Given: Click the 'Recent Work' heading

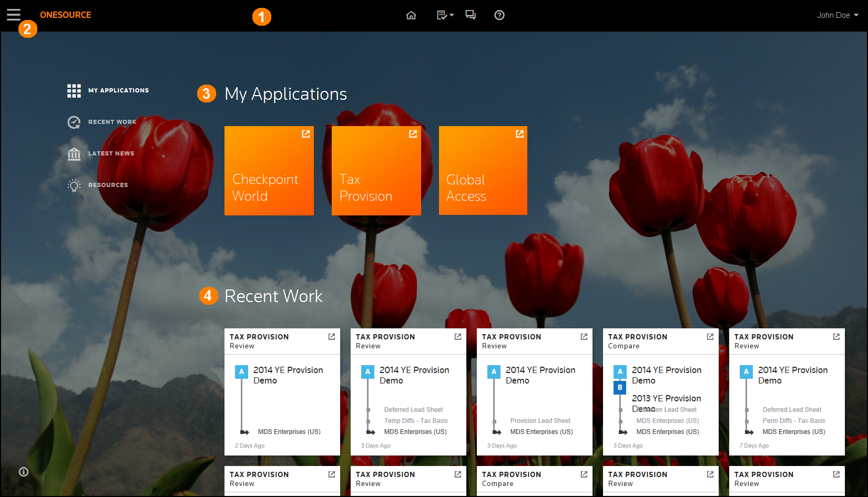Looking at the screenshot, I should coord(273,296).
